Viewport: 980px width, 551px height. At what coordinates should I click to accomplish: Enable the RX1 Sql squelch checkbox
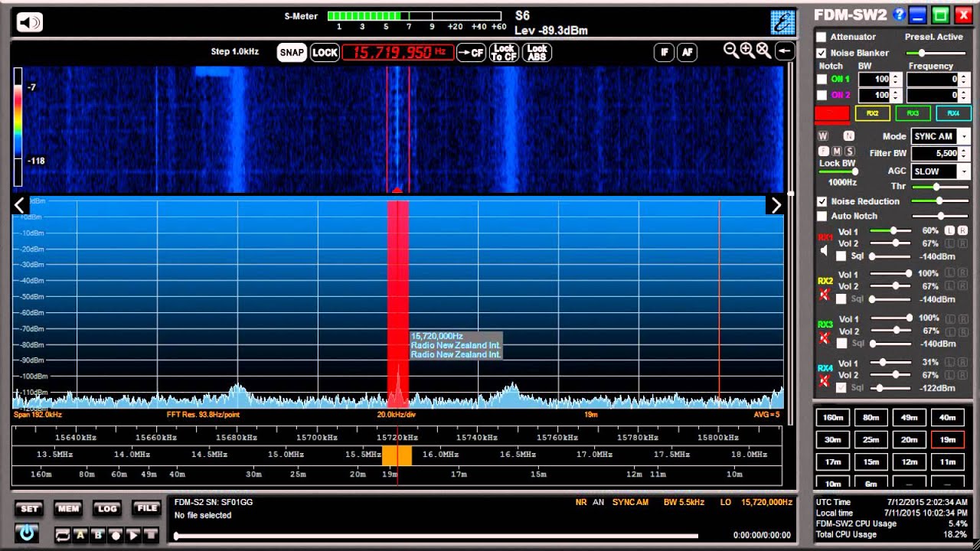click(x=841, y=256)
